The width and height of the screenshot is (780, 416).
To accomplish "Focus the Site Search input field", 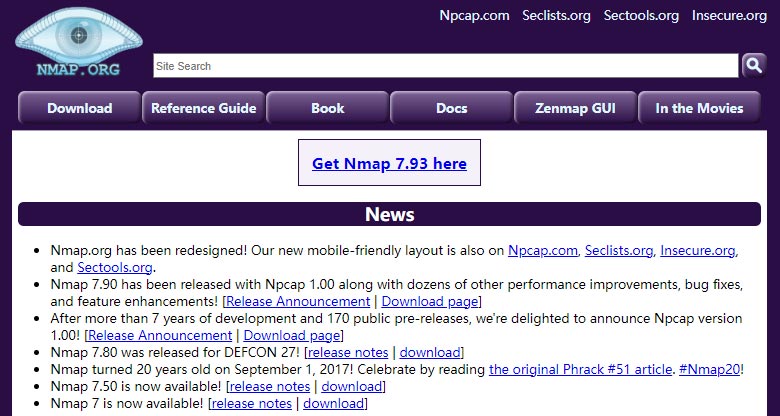I will (446, 66).
